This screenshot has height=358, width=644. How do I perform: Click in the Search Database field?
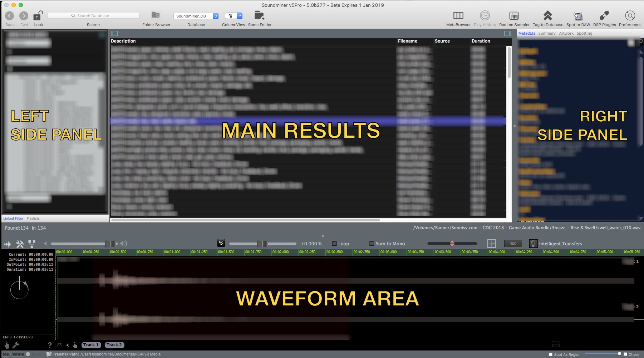(x=93, y=16)
